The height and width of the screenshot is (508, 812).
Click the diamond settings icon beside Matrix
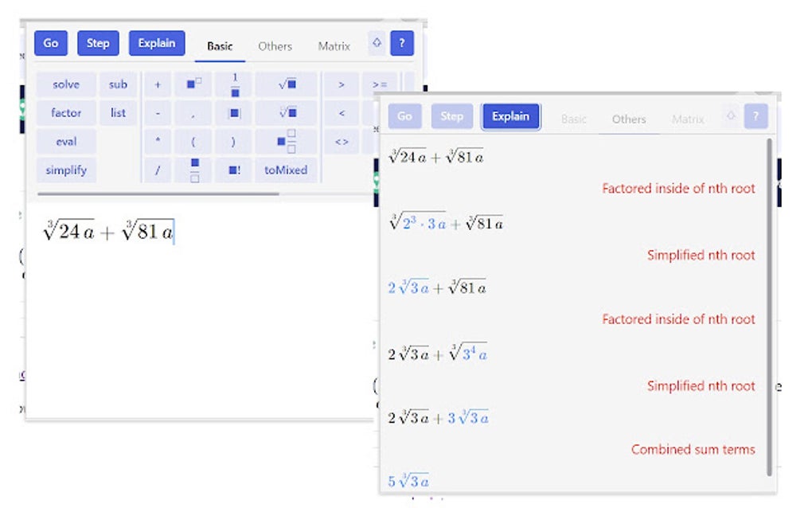click(x=377, y=43)
